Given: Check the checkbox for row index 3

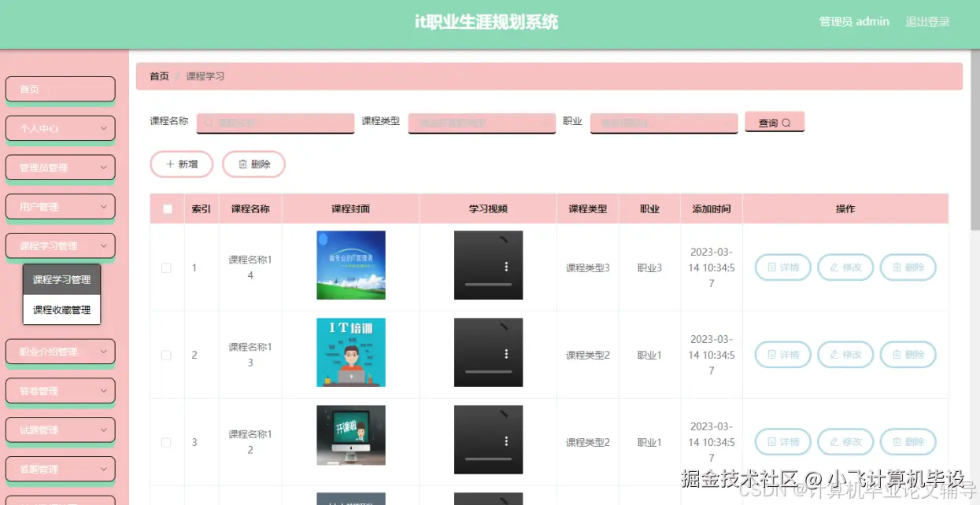Looking at the screenshot, I should 166,442.
